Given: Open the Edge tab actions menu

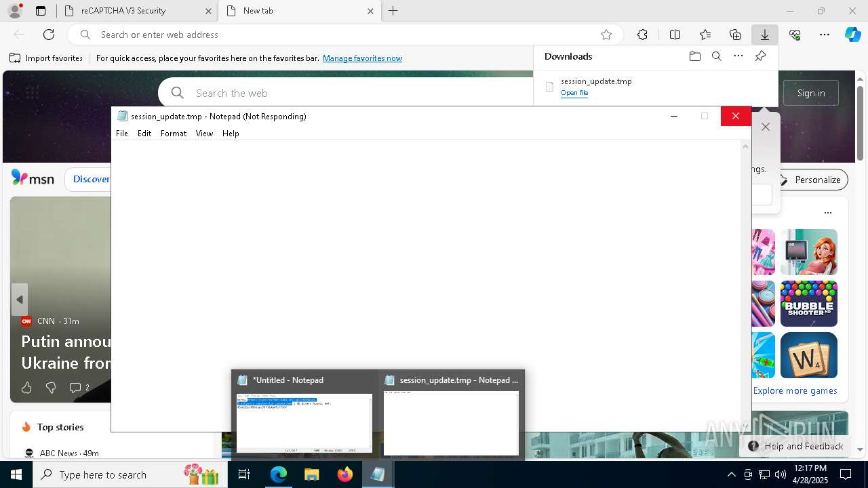Looking at the screenshot, I should 41,11.
